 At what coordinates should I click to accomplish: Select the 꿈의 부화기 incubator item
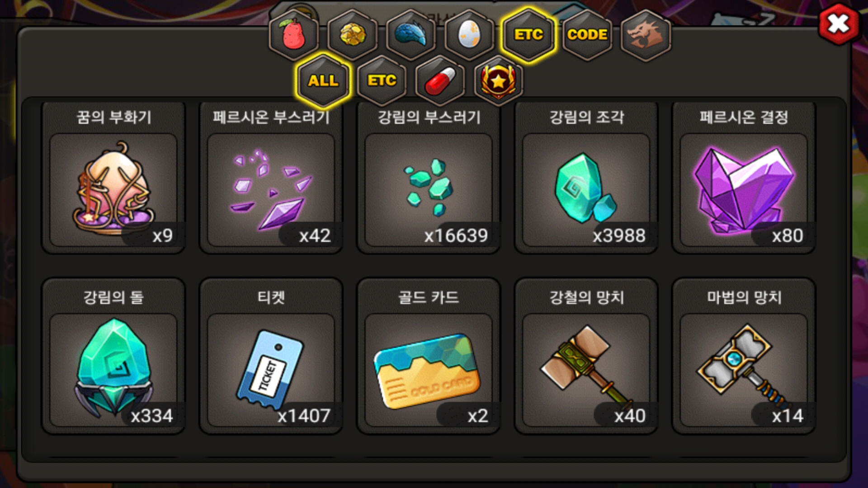click(113, 178)
